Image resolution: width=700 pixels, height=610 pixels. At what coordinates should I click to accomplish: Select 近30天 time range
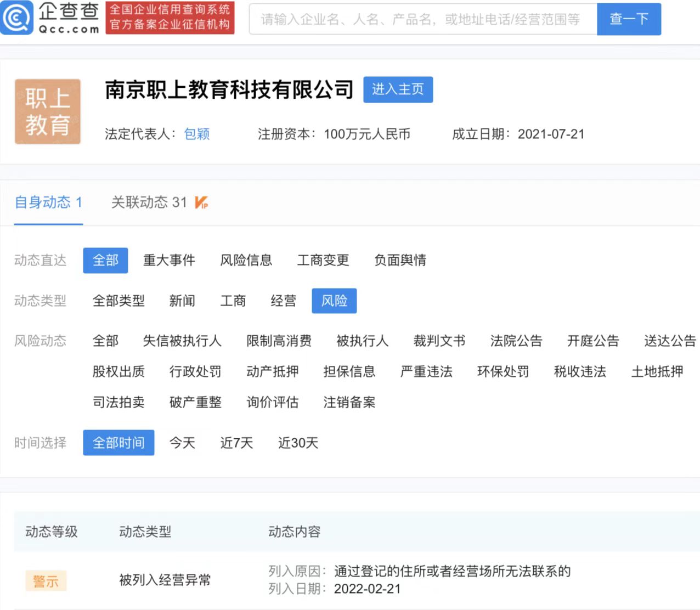tap(298, 443)
